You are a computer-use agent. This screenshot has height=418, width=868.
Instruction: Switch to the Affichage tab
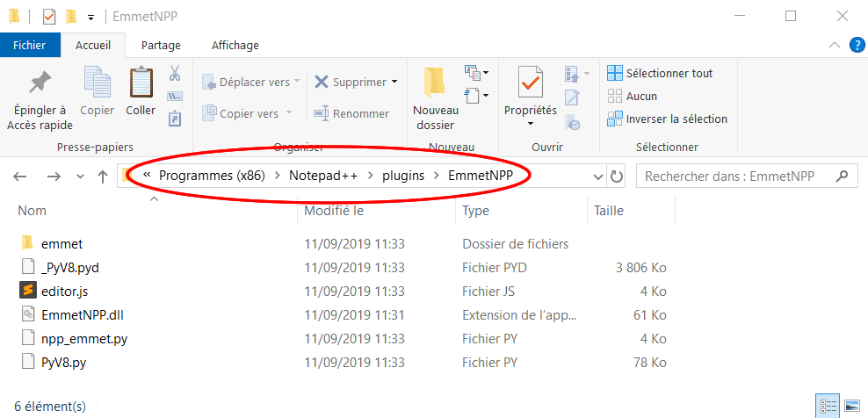235,46
